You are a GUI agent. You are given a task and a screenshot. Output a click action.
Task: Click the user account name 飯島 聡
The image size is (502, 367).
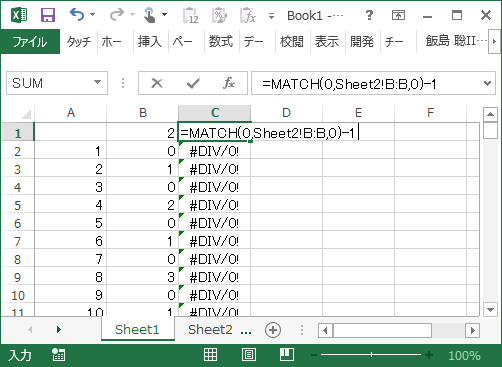point(456,41)
